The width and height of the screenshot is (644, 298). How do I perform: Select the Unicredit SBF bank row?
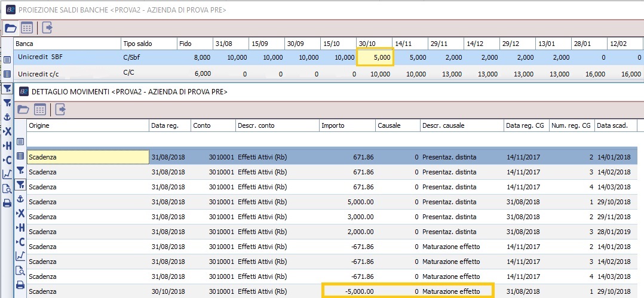[x=329, y=58]
